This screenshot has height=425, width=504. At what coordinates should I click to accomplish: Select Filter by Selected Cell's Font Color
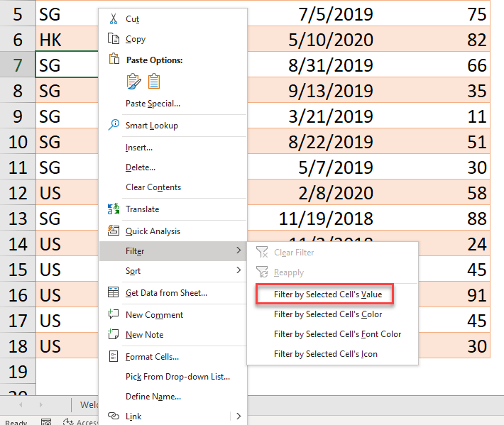(337, 334)
